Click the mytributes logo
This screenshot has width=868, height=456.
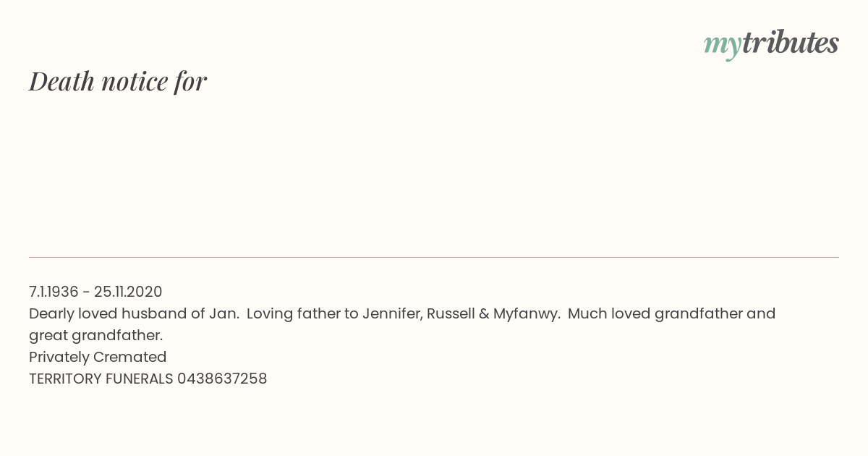click(771, 44)
